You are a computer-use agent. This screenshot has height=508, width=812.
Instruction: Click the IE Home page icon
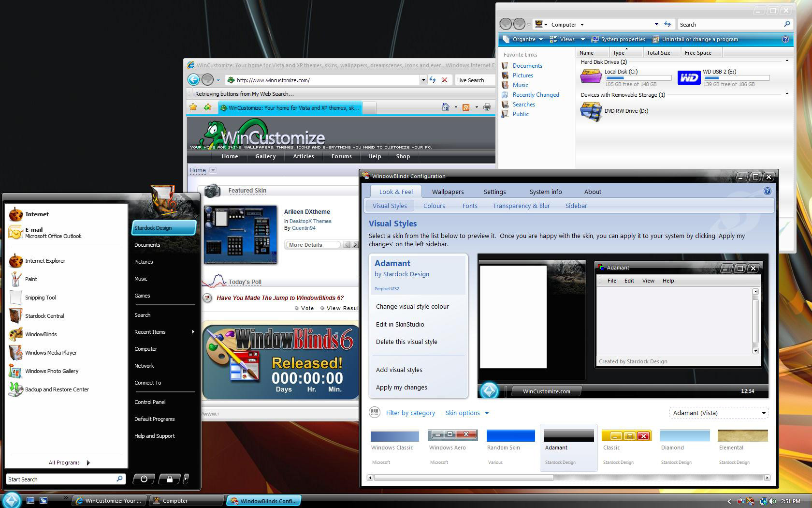coord(446,107)
